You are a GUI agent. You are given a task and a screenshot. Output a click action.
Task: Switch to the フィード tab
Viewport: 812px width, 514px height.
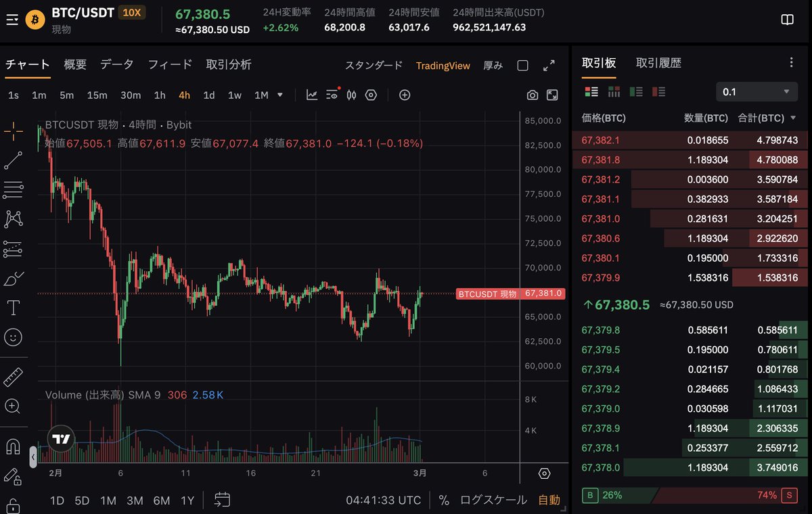point(170,64)
